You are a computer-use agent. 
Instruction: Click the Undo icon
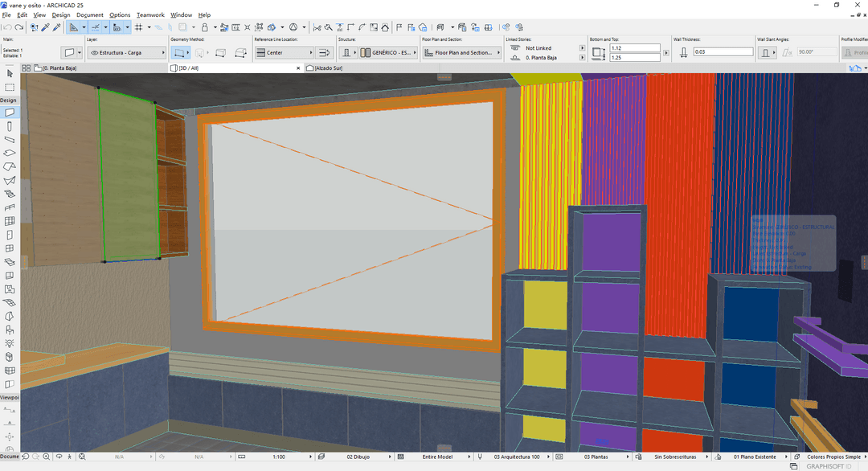8,27
